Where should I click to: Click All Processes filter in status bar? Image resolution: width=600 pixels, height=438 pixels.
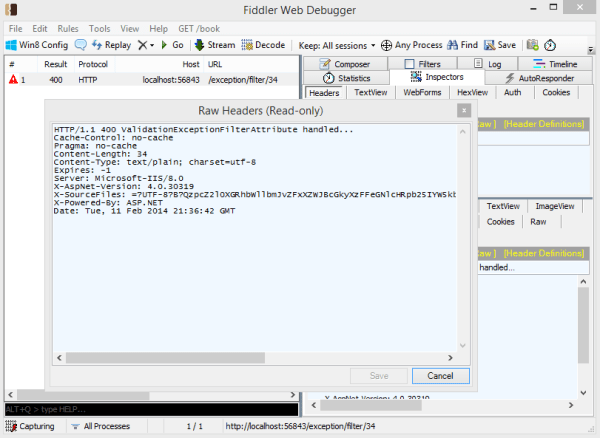tap(102, 426)
